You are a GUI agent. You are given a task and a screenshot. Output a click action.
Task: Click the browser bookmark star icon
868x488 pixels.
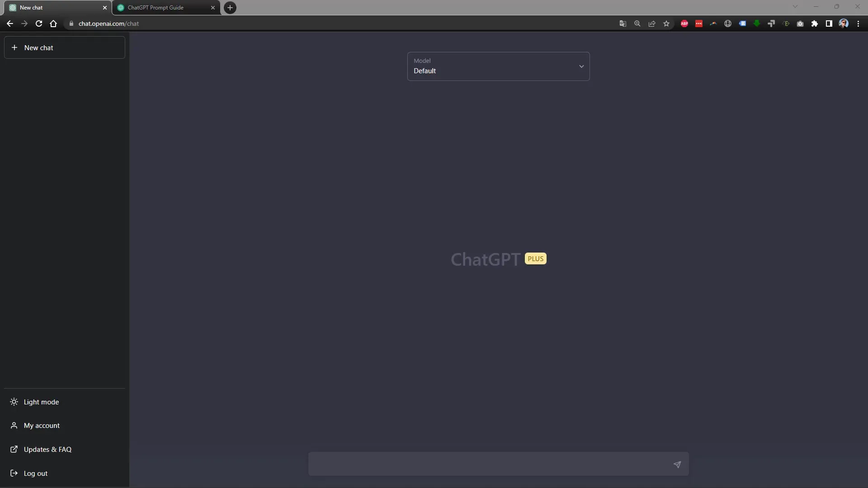666,24
